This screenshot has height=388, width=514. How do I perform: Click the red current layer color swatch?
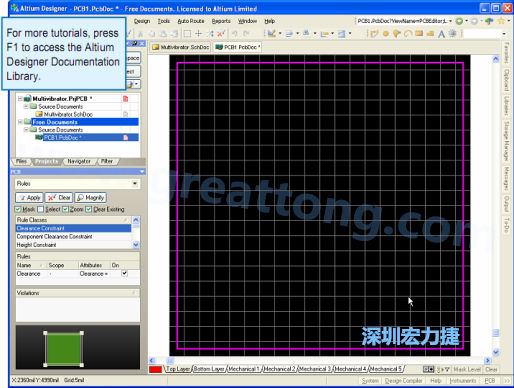pyautogui.click(x=155, y=369)
